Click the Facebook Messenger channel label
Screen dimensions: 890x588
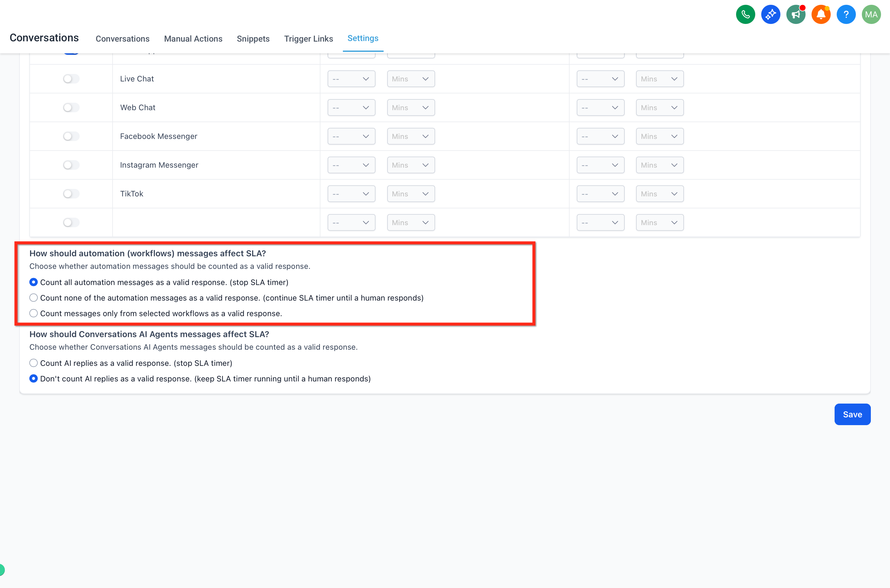pyautogui.click(x=159, y=136)
